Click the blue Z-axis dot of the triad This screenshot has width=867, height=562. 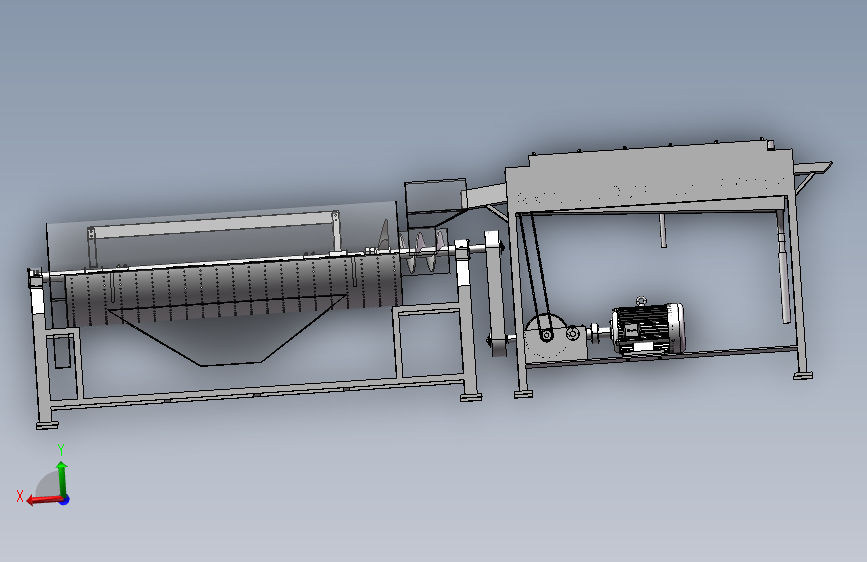(65, 500)
